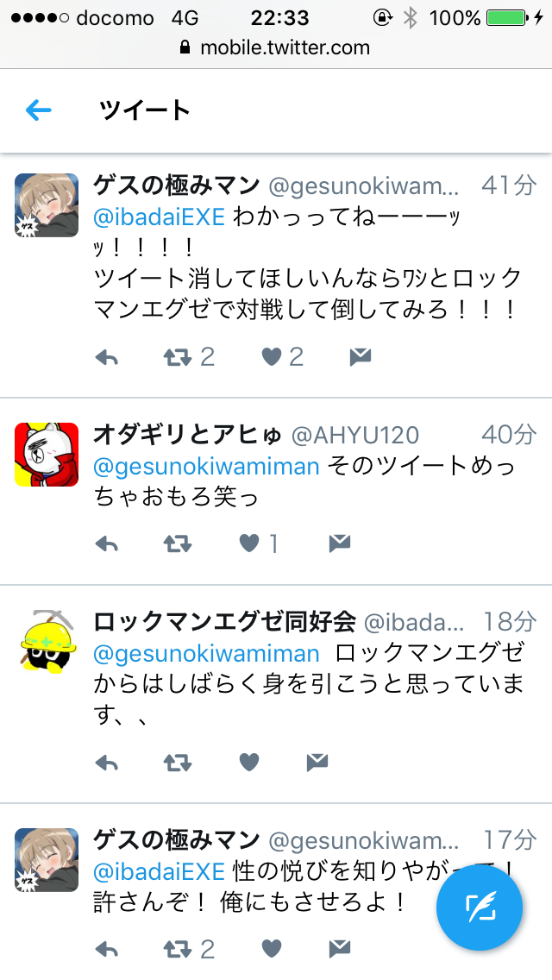
Task: Retweet the オダギリとアヒゅ tweet
Action: click(x=178, y=543)
